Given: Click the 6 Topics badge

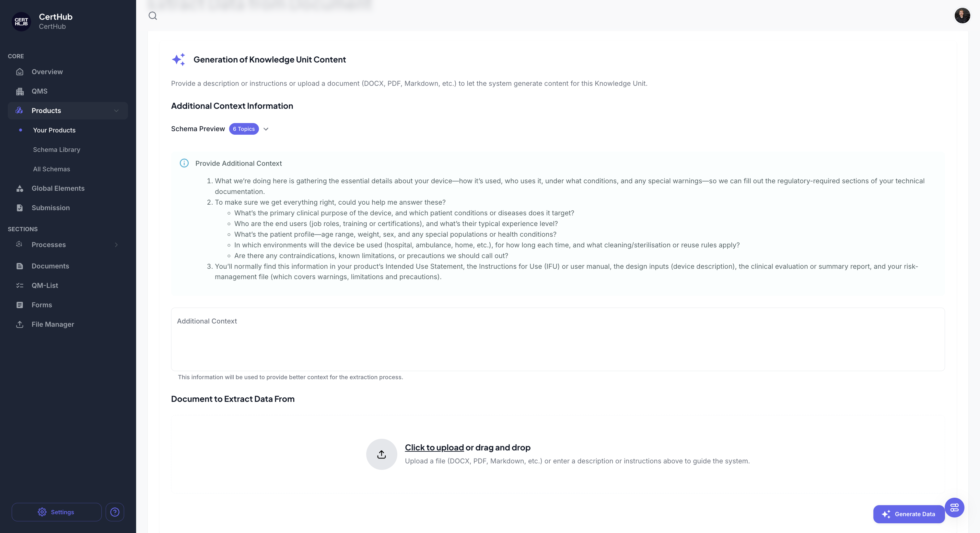Looking at the screenshot, I should (243, 129).
